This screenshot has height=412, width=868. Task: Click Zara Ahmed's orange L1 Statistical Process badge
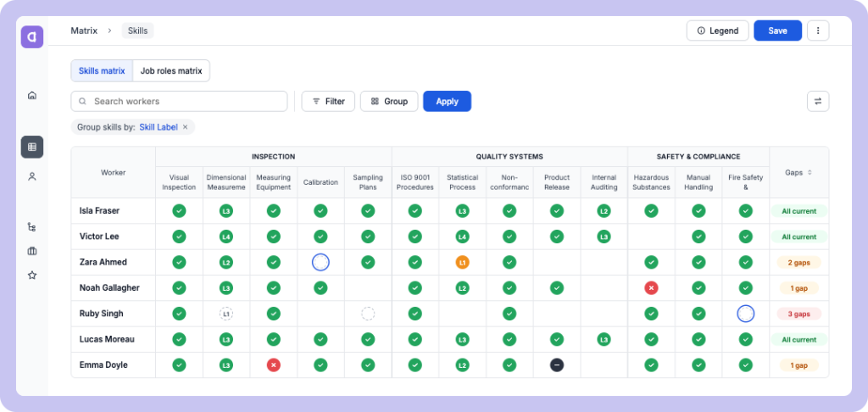(462, 262)
